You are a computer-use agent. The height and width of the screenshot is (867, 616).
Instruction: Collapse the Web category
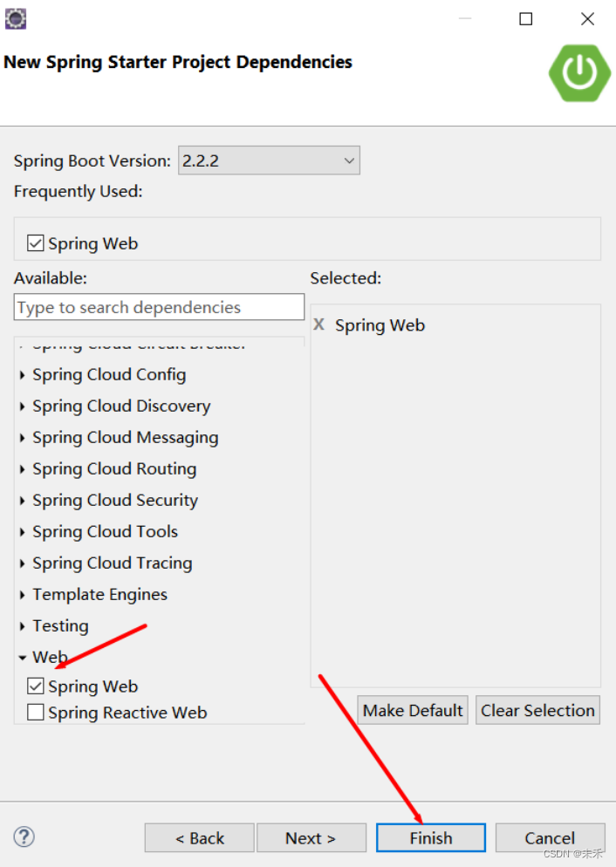pyautogui.click(x=21, y=657)
